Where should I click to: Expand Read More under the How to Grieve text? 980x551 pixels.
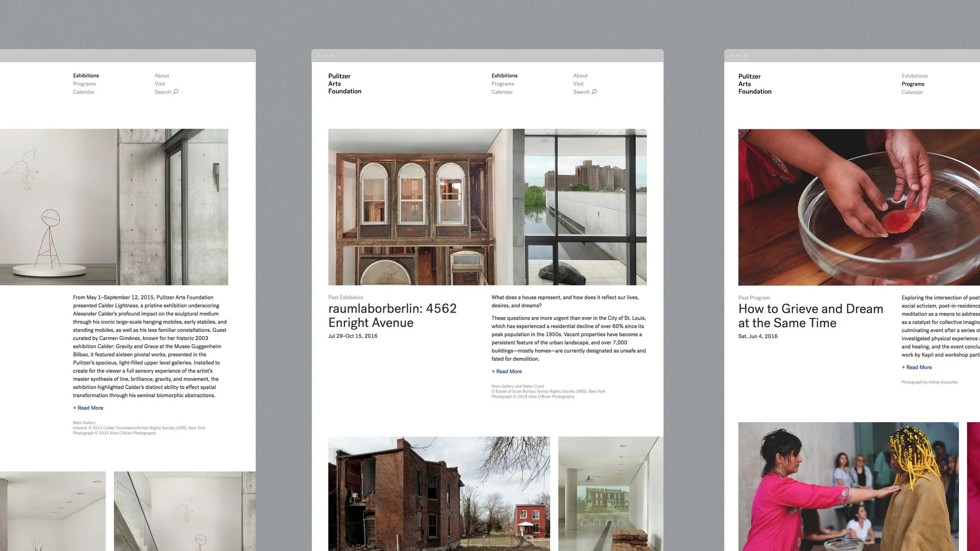coord(916,368)
